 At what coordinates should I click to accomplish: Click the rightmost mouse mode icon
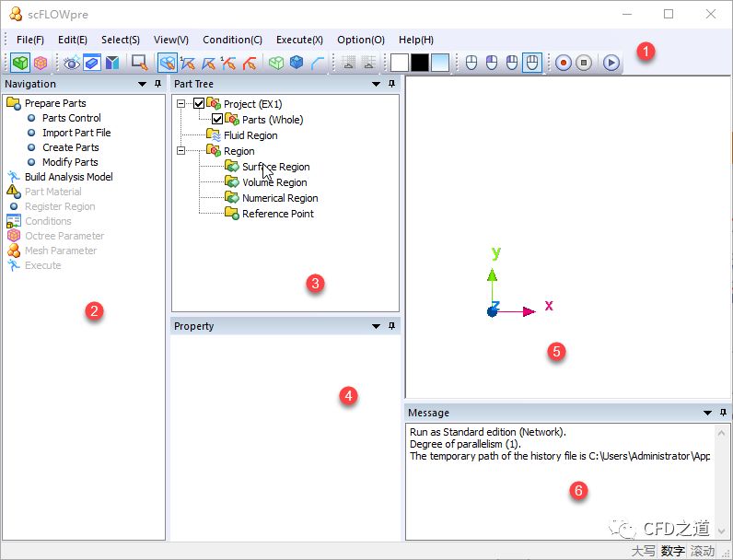[532, 63]
